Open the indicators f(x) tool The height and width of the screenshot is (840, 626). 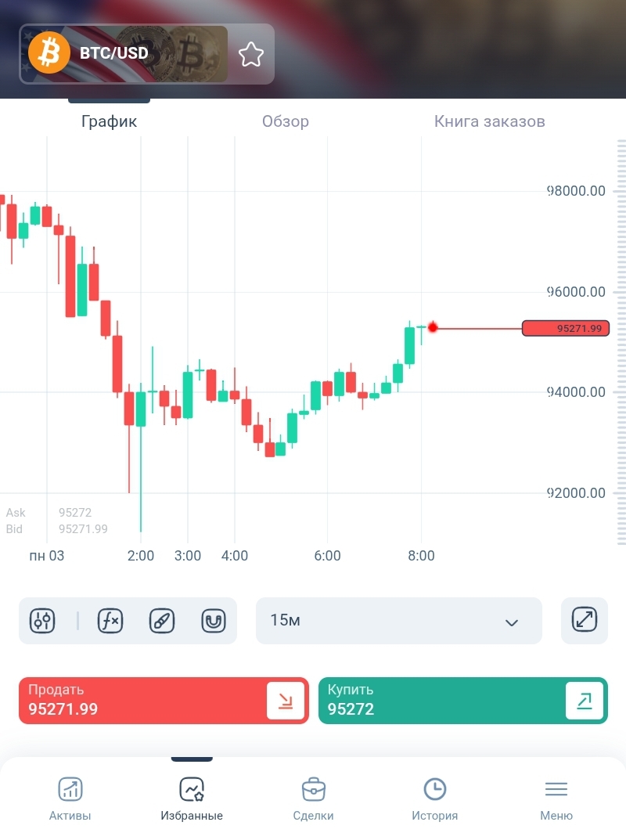click(110, 621)
